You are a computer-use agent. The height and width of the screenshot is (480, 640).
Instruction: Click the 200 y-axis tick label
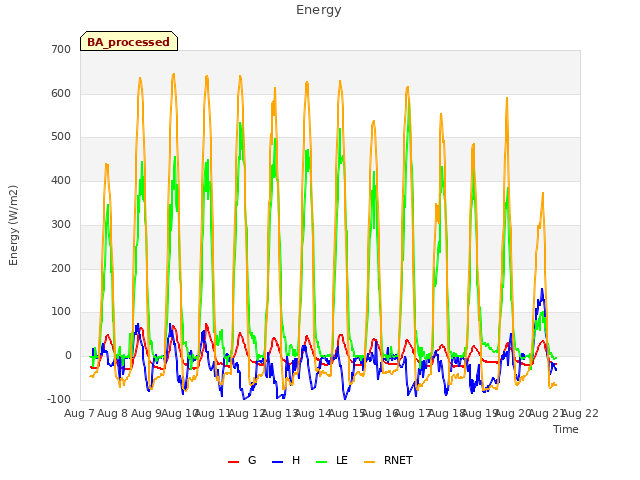[x=61, y=269]
